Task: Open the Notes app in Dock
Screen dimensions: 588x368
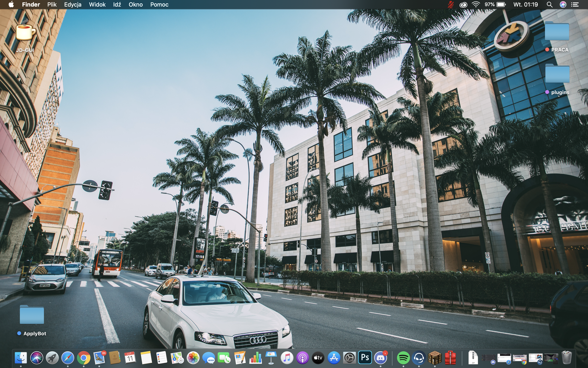Action: (x=146, y=358)
